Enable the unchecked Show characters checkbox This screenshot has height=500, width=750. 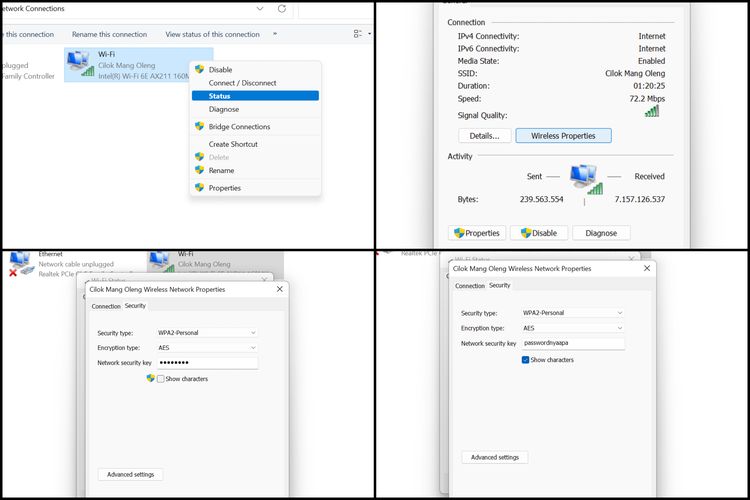pyautogui.click(x=161, y=379)
